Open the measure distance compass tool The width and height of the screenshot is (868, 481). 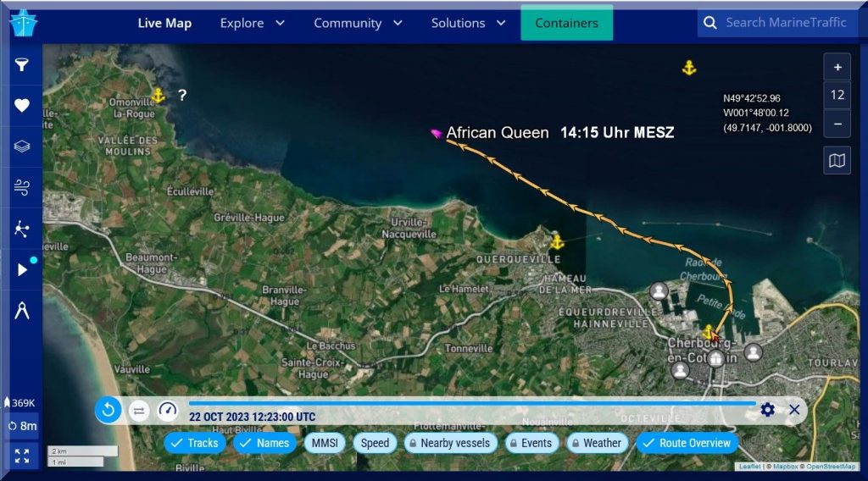pos(22,311)
